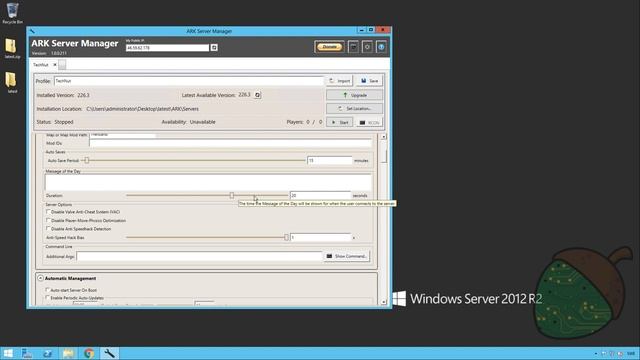
Task: Click the wrench icon in title bar
Action: tap(32, 31)
